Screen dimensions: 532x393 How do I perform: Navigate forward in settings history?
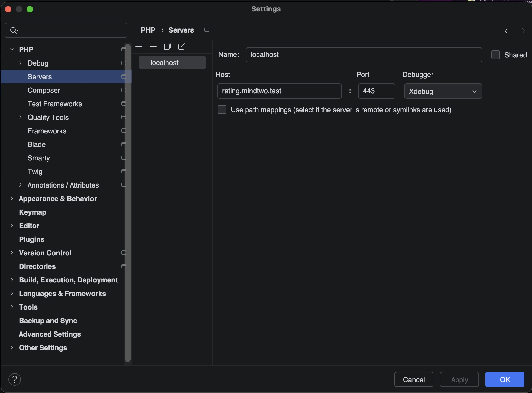click(522, 31)
